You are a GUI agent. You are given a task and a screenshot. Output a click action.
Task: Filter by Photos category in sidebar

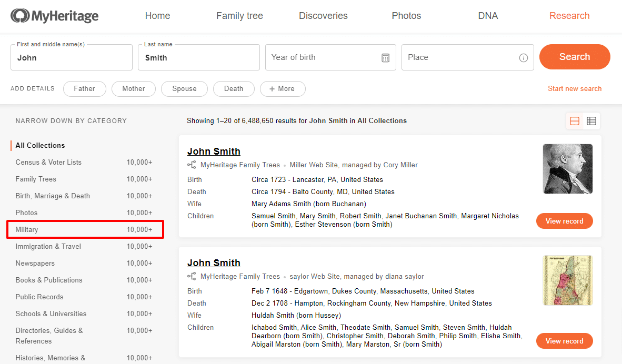84,213
